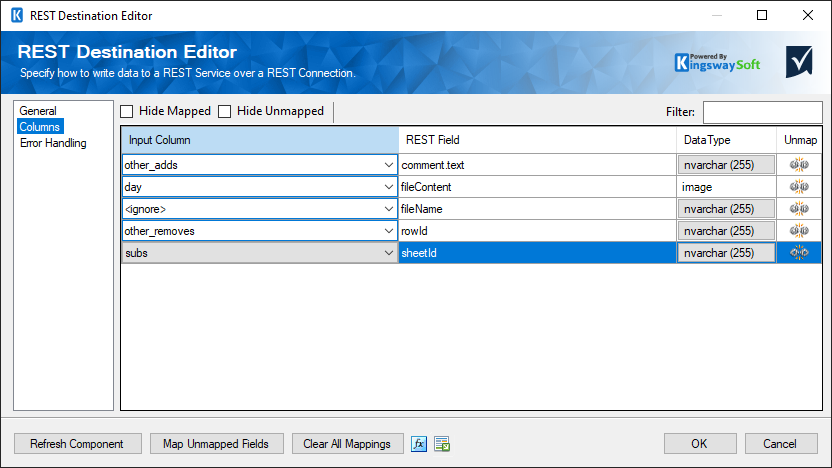Open the Error Handling page
This screenshot has height=468, width=832.
coord(53,143)
